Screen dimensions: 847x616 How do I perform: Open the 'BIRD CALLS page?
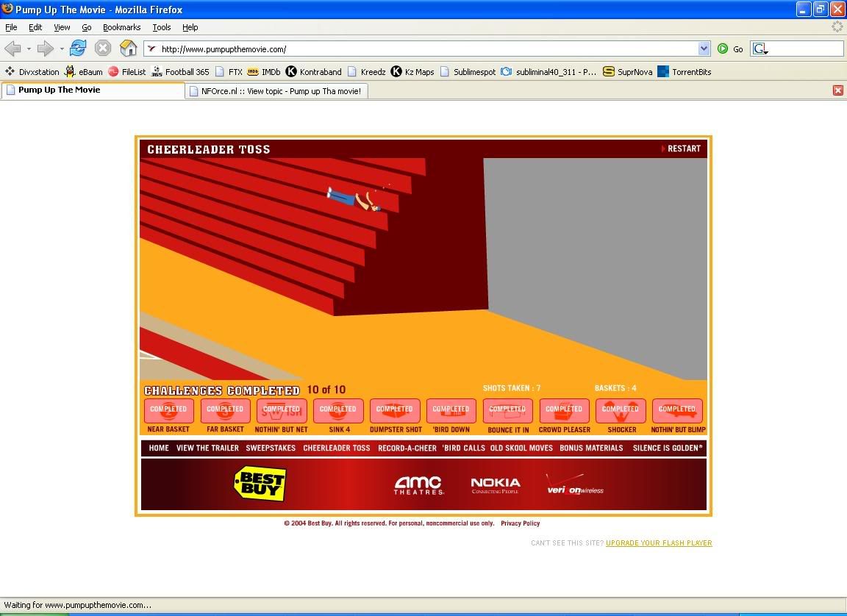(463, 448)
